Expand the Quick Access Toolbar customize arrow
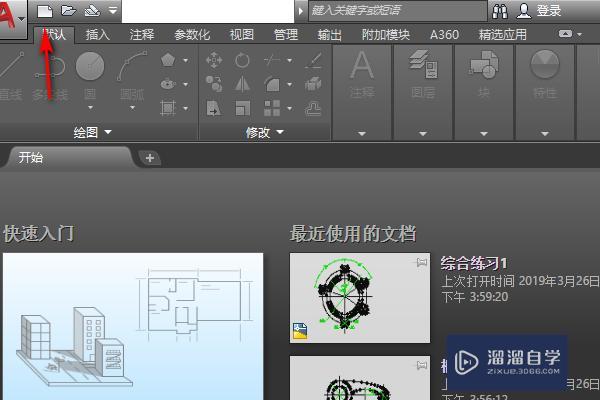This screenshot has width=600, height=400. click(113, 10)
